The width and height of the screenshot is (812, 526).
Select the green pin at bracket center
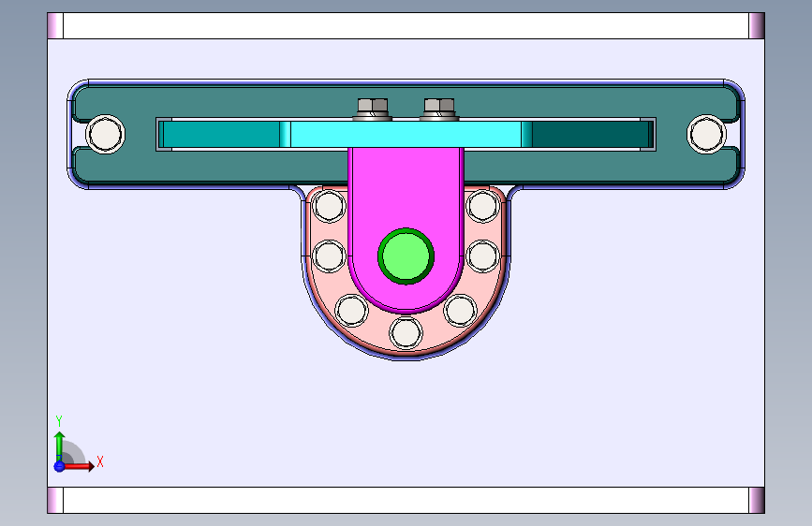(x=406, y=256)
